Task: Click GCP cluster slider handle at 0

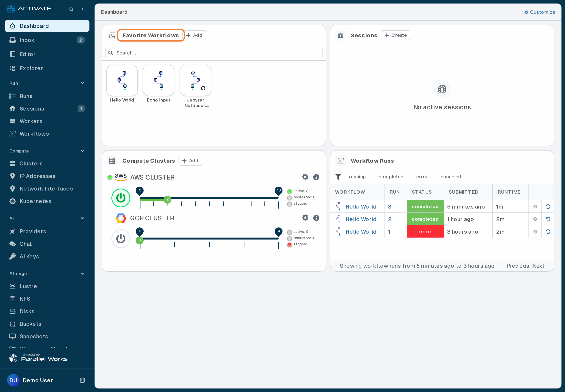Action: click(x=140, y=240)
